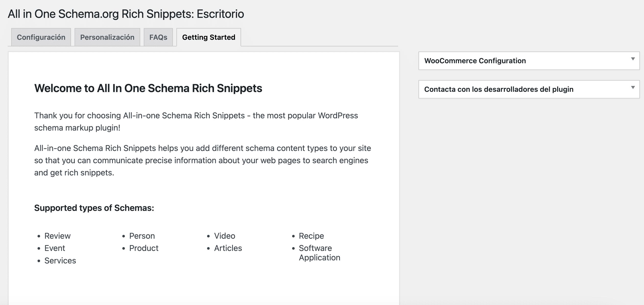Toggle arrow for Contacta con los desarrolladores panel

point(633,87)
